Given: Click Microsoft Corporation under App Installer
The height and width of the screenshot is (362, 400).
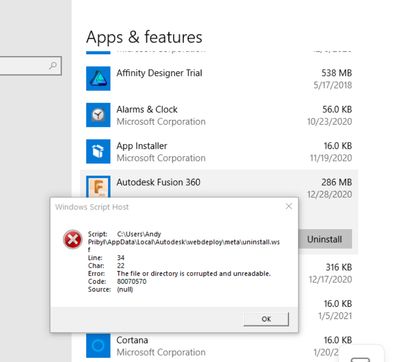Looking at the screenshot, I should coord(161,158).
